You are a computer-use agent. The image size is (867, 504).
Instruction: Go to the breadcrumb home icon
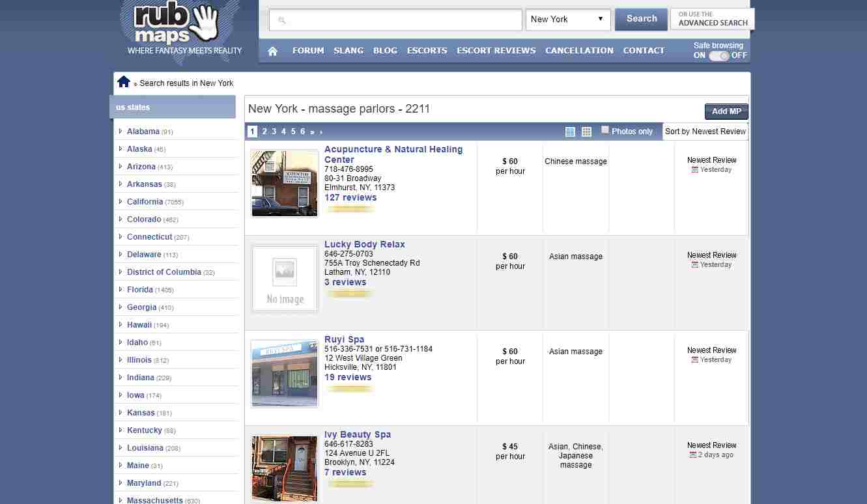[124, 81]
